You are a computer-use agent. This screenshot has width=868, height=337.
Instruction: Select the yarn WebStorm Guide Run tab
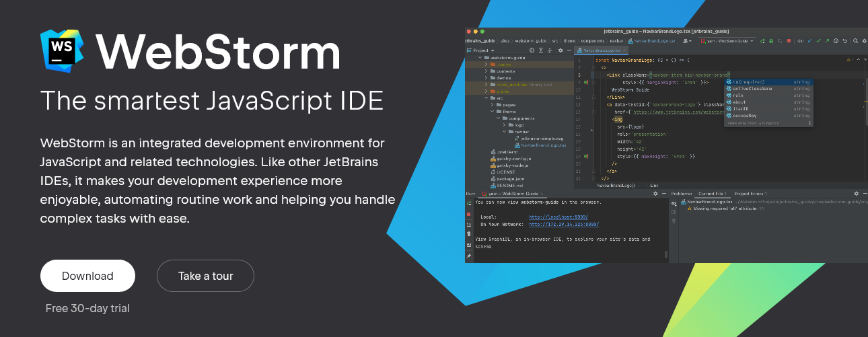click(513, 194)
